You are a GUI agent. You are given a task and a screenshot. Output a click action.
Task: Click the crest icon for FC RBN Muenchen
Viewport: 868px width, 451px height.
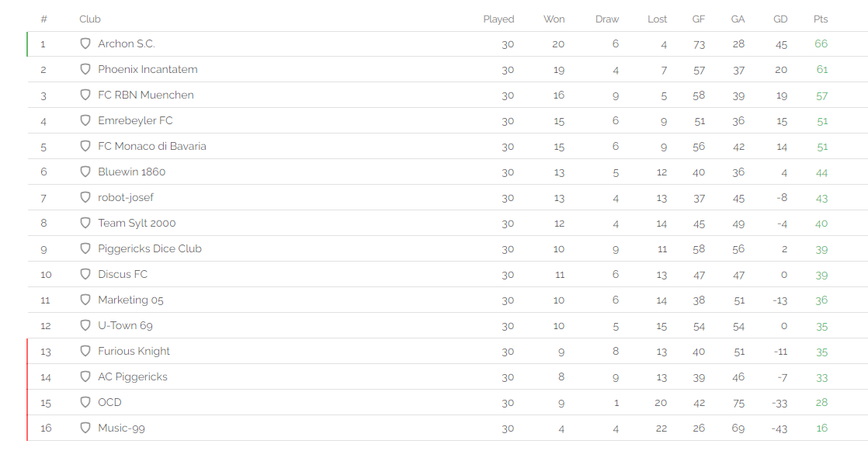[85, 95]
